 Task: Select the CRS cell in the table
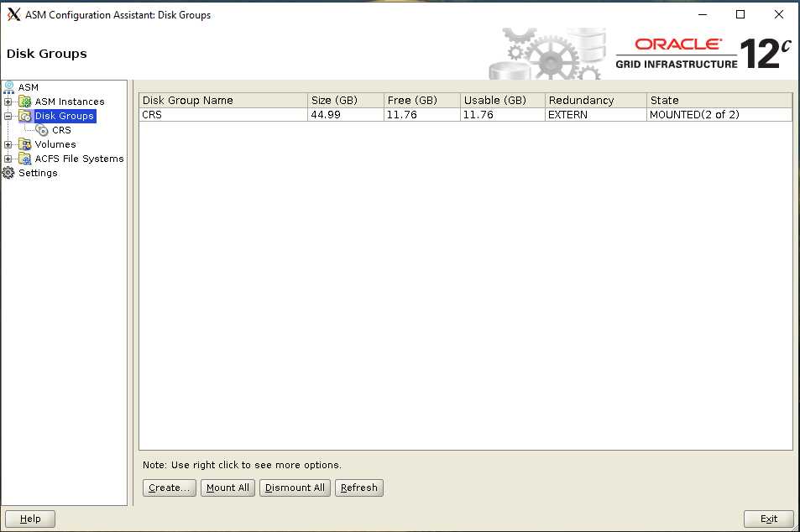(223, 115)
